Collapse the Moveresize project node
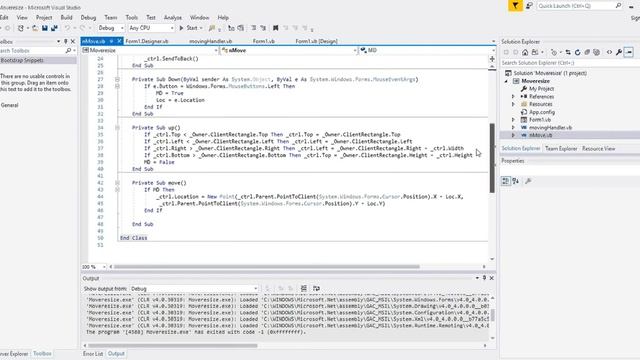640x360 pixels. click(507, 81)
